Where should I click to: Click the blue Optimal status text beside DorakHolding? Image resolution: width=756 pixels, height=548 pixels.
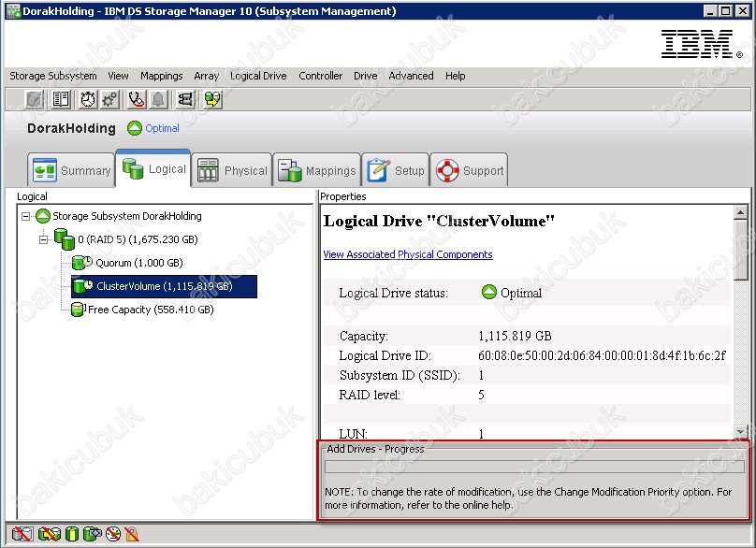[x=163, y=128]
